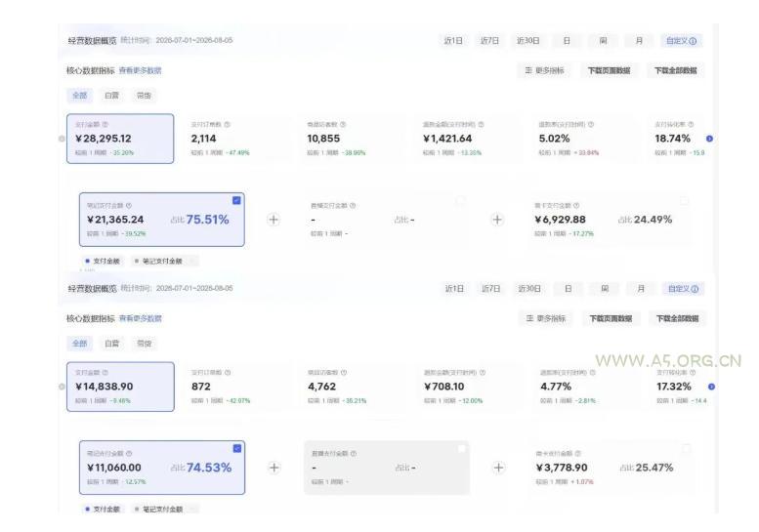Screen dimensions: 759x532
Task: Select the 4.77% refund rate card
Action: click(588, 387)
